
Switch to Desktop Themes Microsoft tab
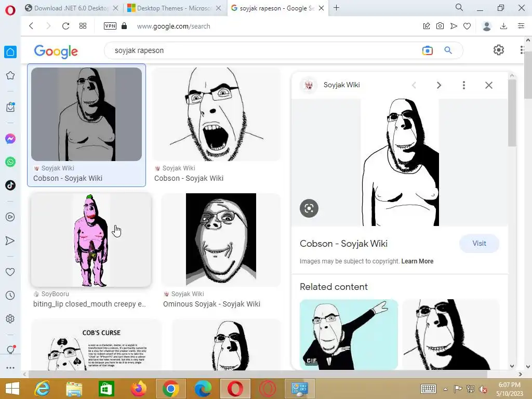click(174, 8)
